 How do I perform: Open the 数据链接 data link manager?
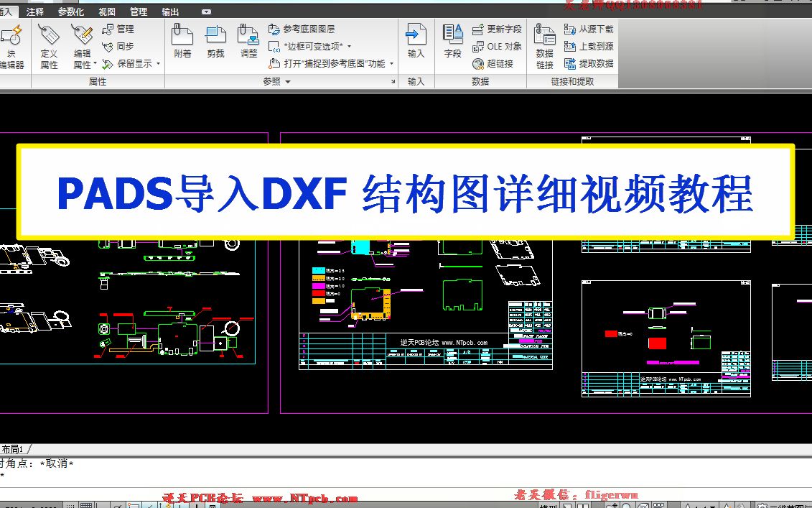click(545, 47)
